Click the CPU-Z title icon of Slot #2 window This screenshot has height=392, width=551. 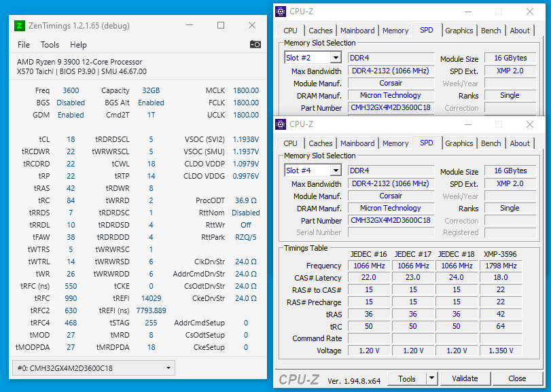tap(281, 12)
